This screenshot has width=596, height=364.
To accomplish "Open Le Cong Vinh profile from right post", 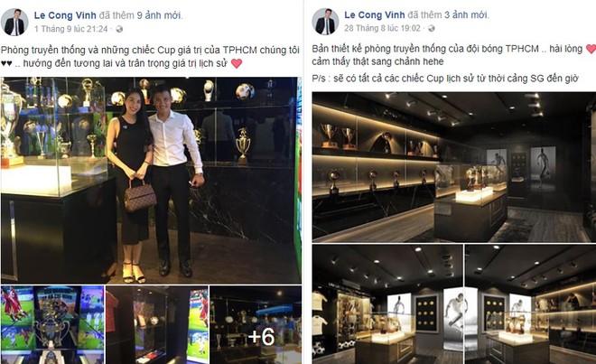I will (x=375, y=14).
